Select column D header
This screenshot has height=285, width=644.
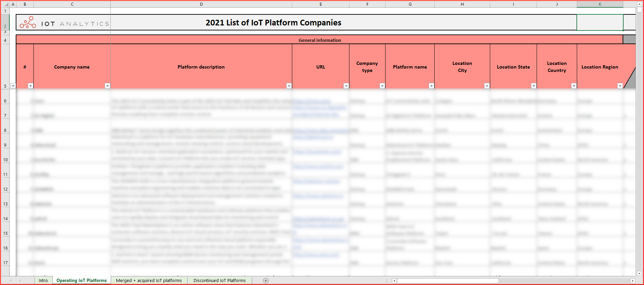click(201, 4)
